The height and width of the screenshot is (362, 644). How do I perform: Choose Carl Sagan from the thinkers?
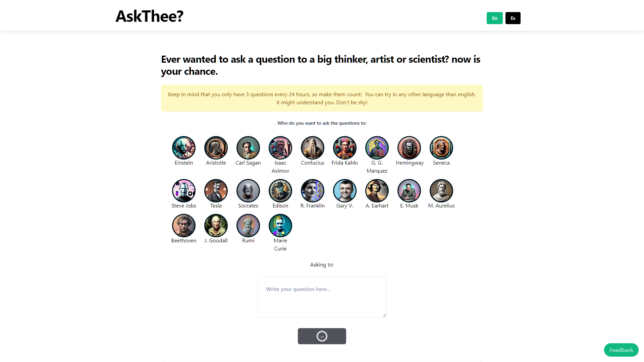tap(248, 147)
